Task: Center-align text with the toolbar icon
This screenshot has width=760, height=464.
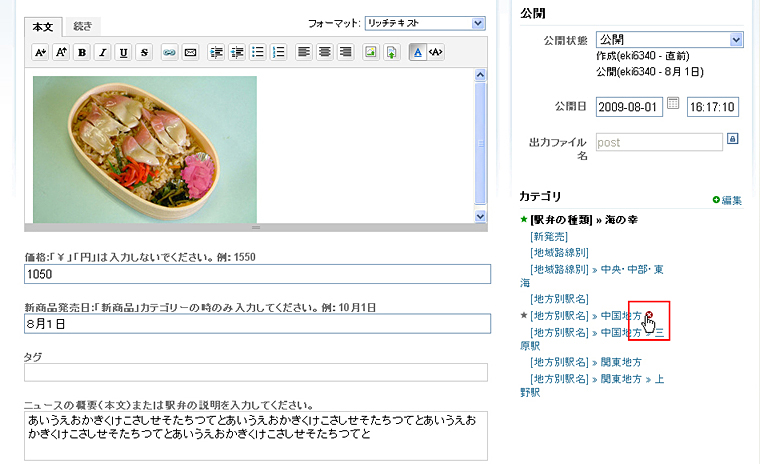Action: coord(325,52)
